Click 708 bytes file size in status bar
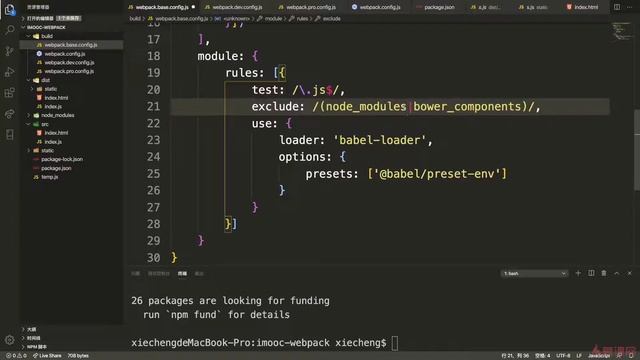The height and width of the screenshot is (360, 640). click(x=78, y=356)
